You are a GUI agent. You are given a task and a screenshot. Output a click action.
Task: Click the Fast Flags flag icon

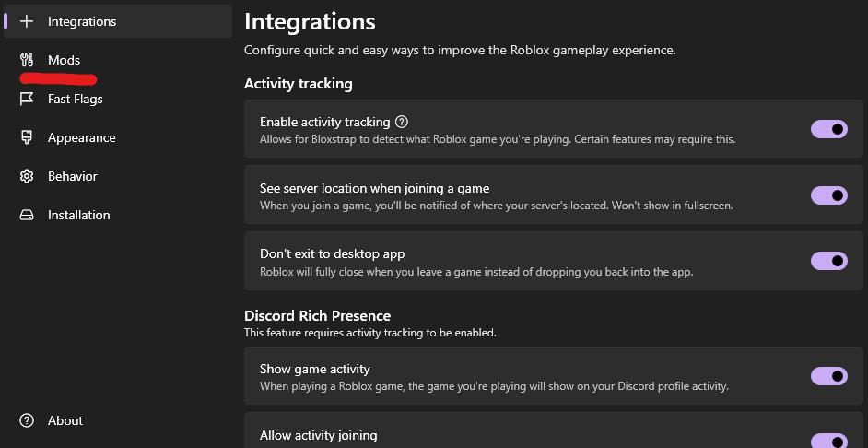click(x=27, y=99)
